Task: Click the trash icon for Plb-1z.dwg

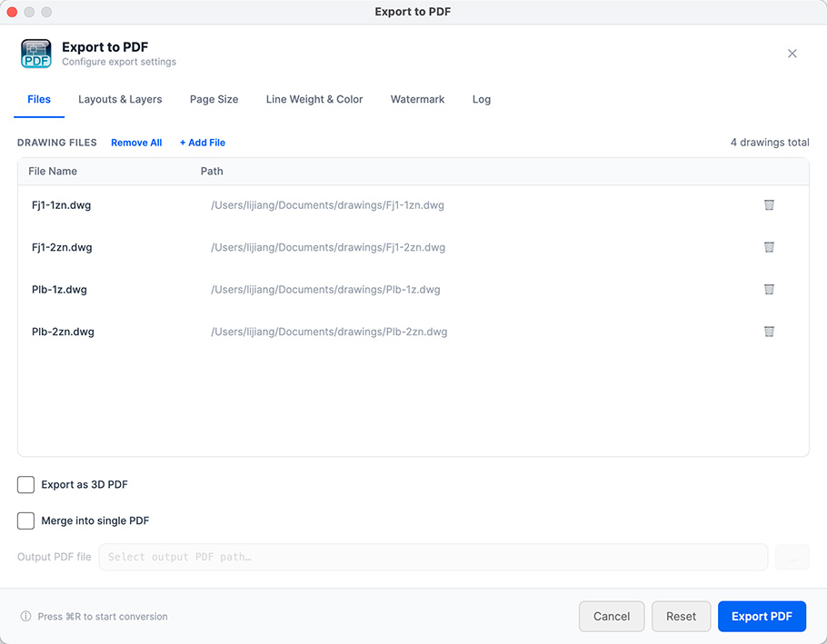Action: pyautogui.click(x=769, y=290)
